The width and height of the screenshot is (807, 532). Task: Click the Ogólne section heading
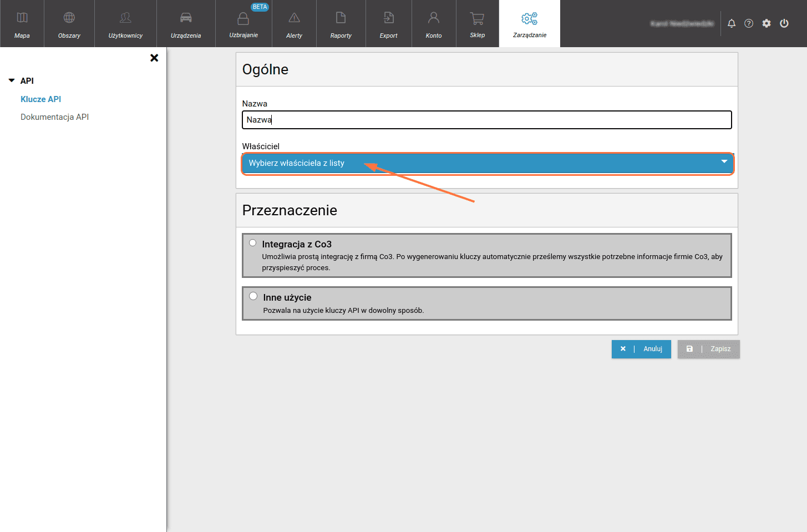click(265, 69)
